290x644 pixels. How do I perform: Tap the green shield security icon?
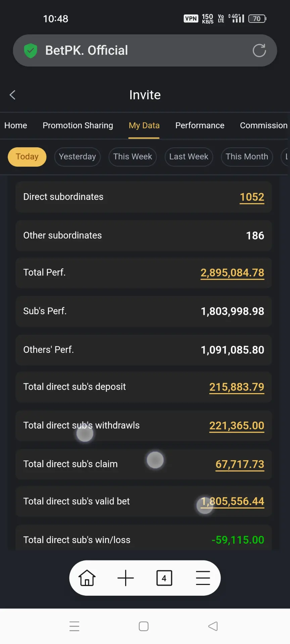click(31, 51)
